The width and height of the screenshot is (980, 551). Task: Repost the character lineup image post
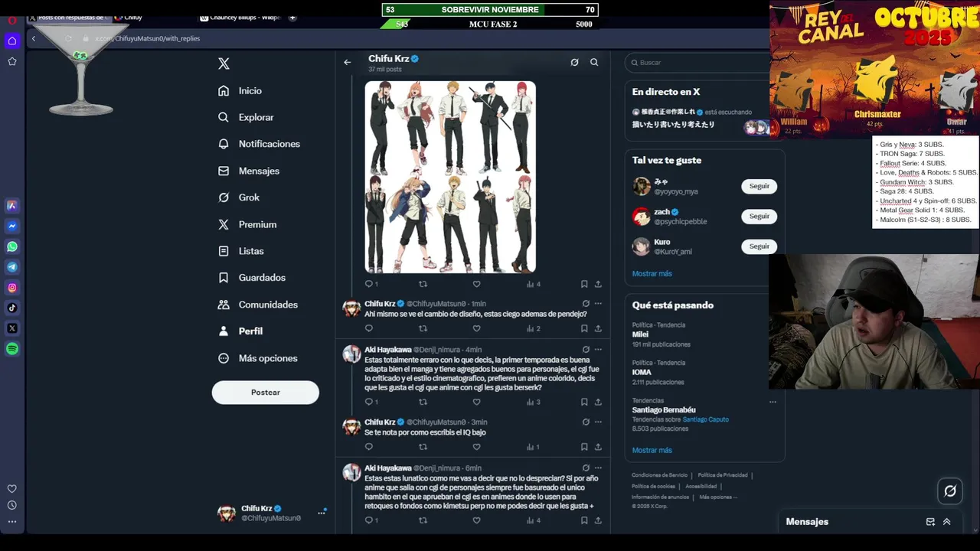pyautogui.click(x=423, y=284)
